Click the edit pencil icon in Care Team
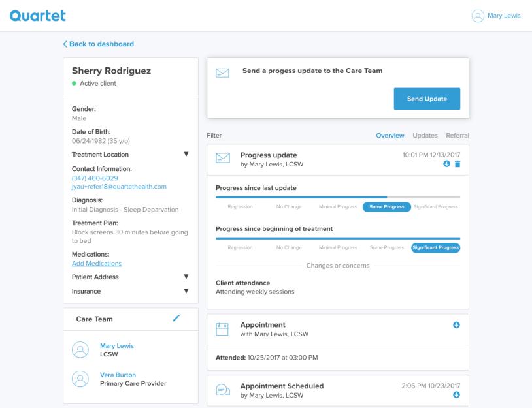 176,318
